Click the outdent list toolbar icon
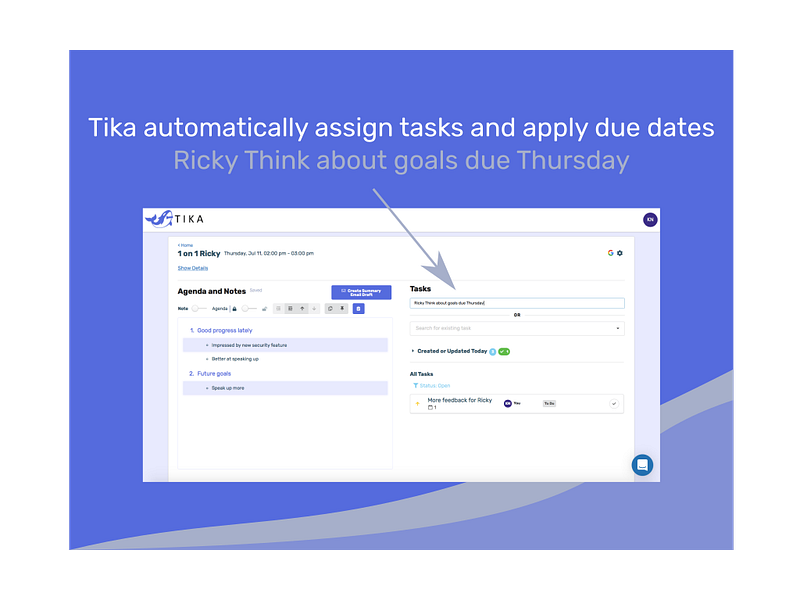This screenshot has width=800, height=600. coord(279,309)
